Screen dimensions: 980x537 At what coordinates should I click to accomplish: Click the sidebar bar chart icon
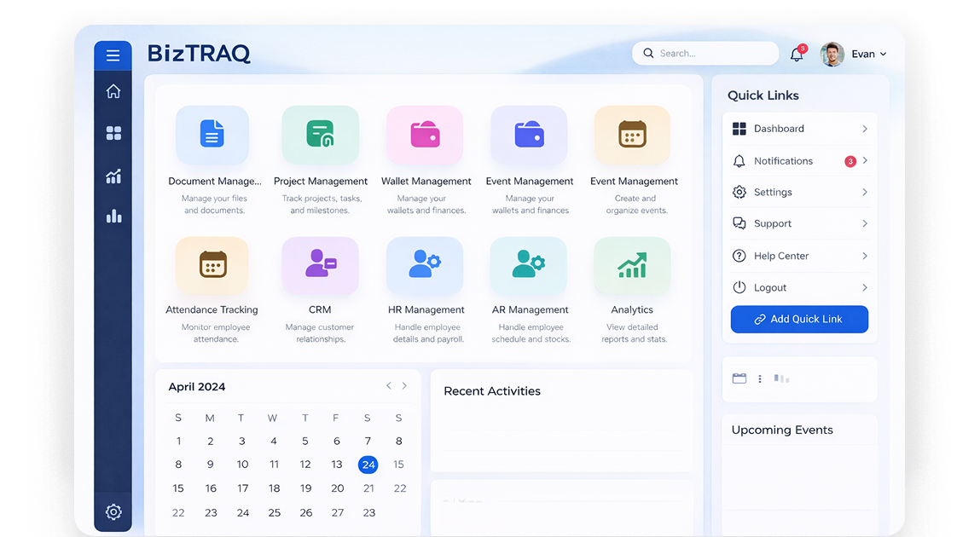(113, 217)
